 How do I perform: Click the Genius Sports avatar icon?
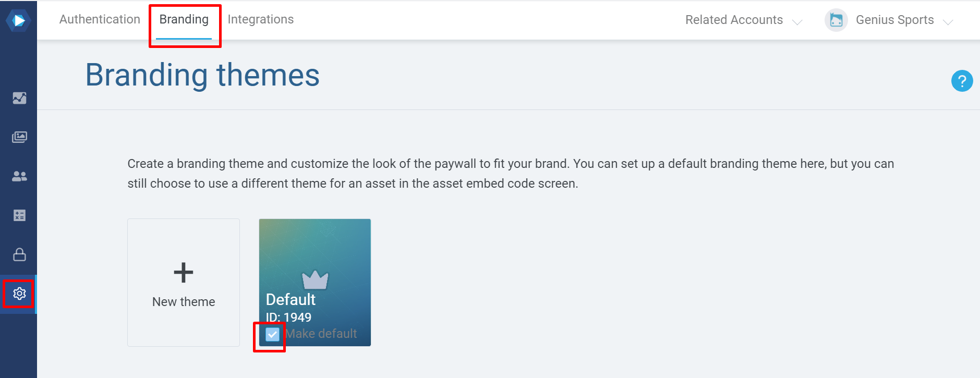[x=836, y=20]
